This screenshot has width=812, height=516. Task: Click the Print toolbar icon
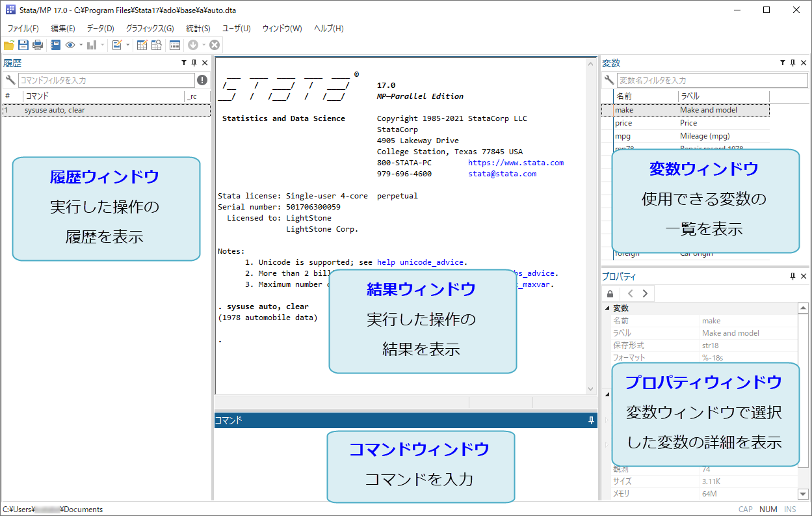[38, 45]
